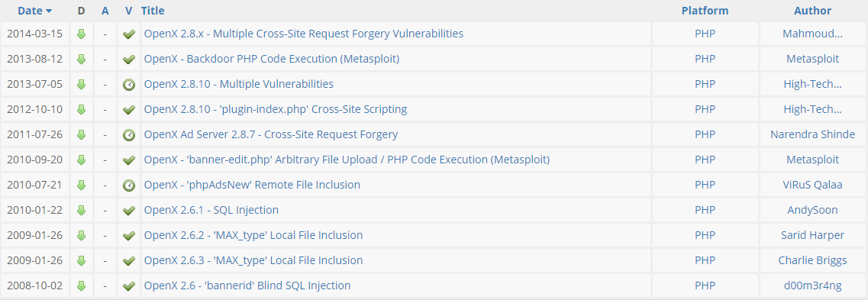Click verified checkmark for 'plugin-index.php' XSS row
The image size is (868, 300).
point(129,110)
